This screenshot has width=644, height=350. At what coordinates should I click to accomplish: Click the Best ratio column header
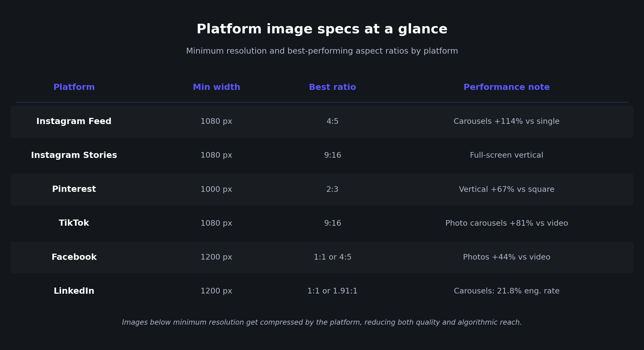[332, 87]
